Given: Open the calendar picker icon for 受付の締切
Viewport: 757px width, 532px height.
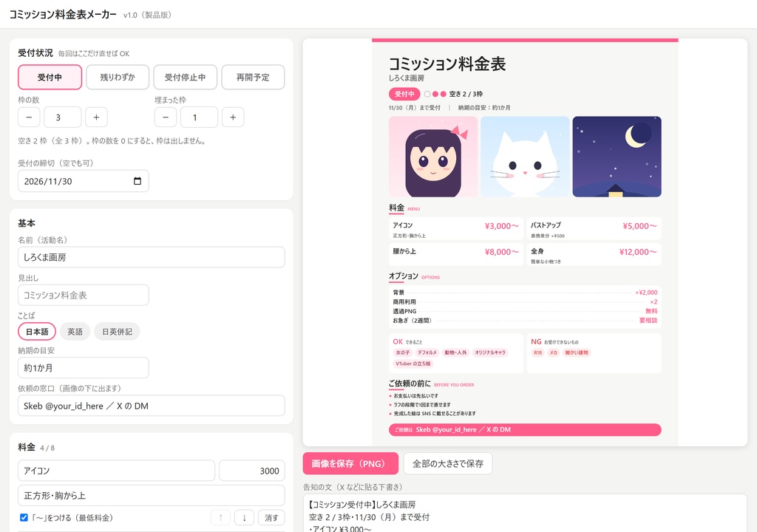Looking at the screenshot, I should (x=138, y=181).
